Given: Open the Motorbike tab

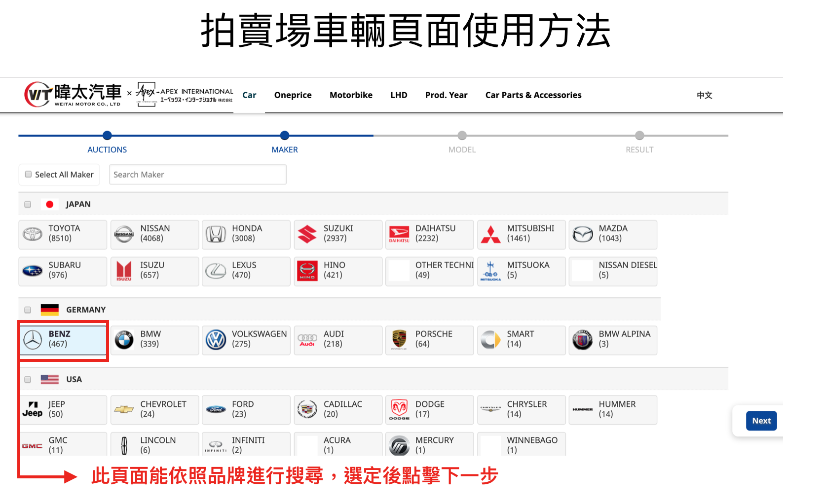Looking at the screenshot, I should (351, 95).
